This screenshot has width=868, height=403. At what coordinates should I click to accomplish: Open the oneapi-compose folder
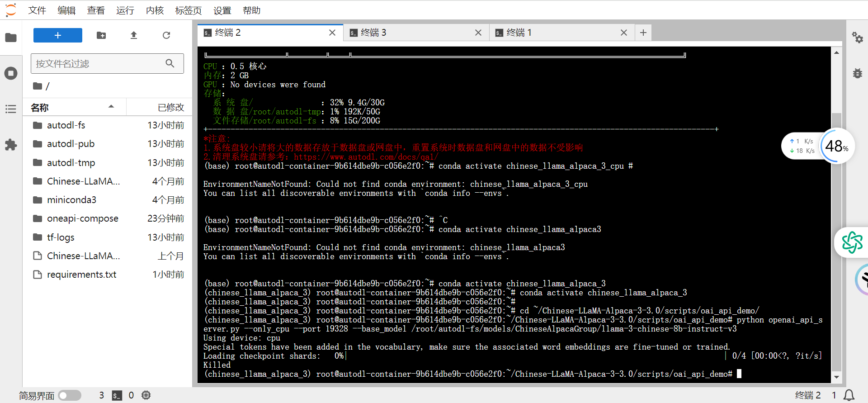tap(82, 218)
